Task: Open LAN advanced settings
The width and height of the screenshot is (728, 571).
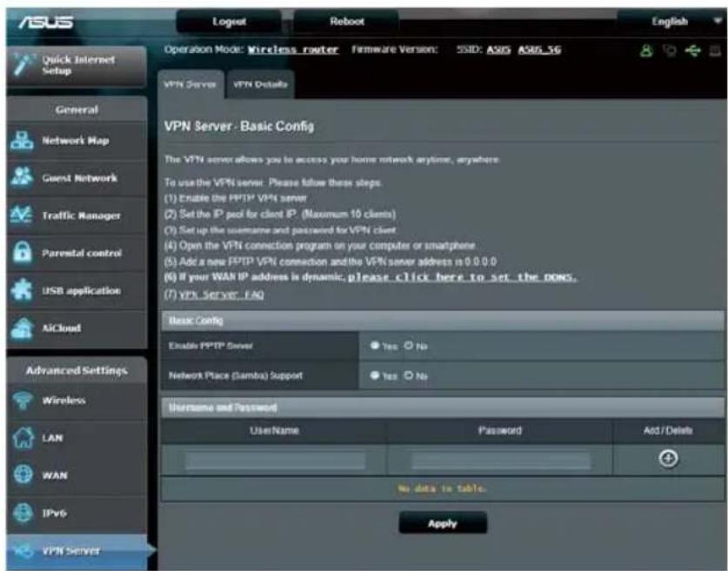Action: pos(77,438)
